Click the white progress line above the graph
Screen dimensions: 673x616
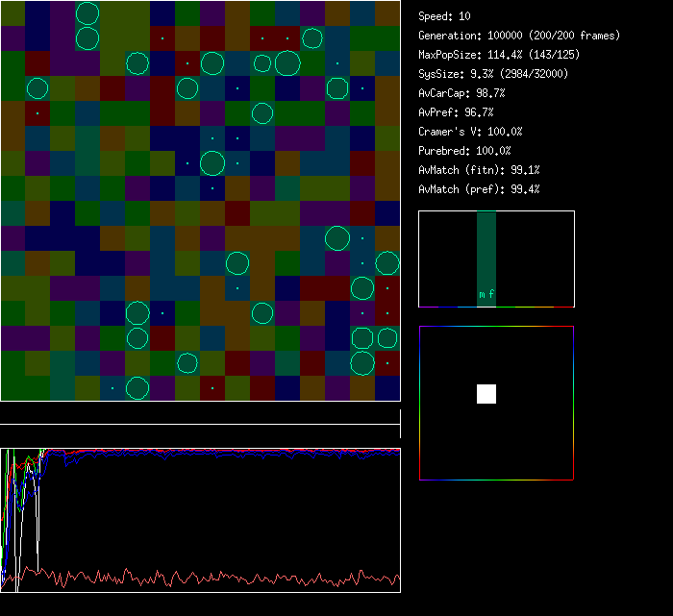tap(200, 424)
